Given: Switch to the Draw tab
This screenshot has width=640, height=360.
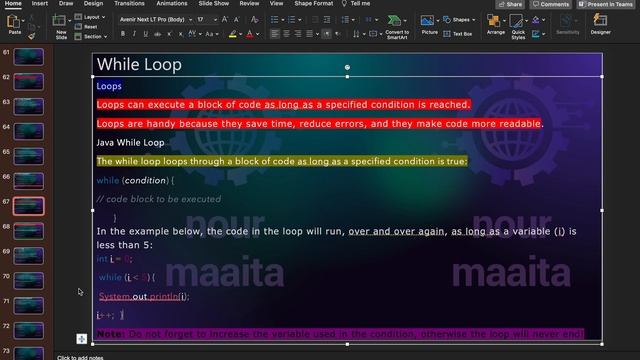Looking at the screenshot, I should (x=66, y=3).
